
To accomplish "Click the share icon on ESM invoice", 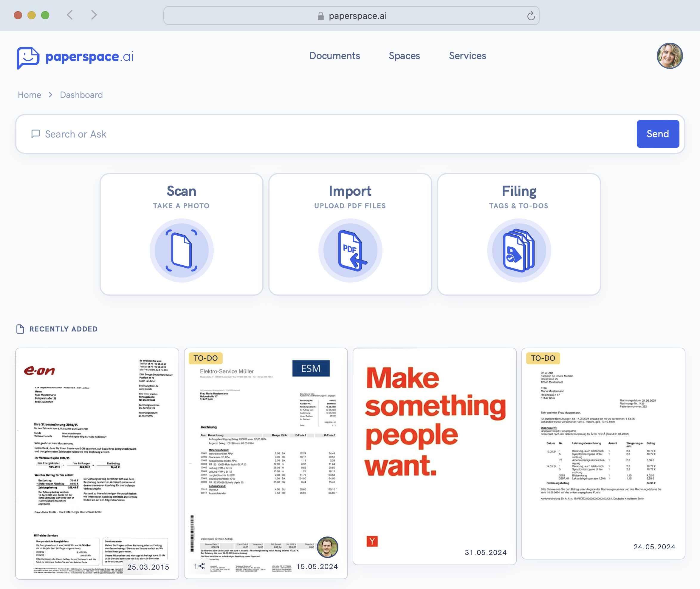I will tap(202, 566).
